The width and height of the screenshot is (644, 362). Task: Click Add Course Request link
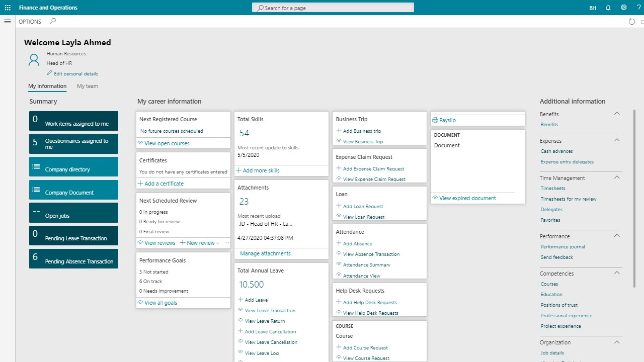pos(365,348)
